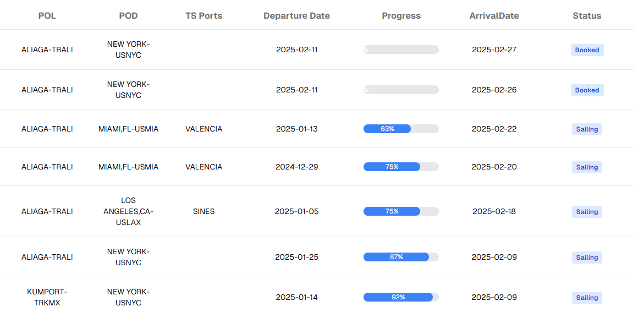Click the 92% progress bar
Image resolution: width=644 pixels, height=312 pixels.
pos(401,297)
